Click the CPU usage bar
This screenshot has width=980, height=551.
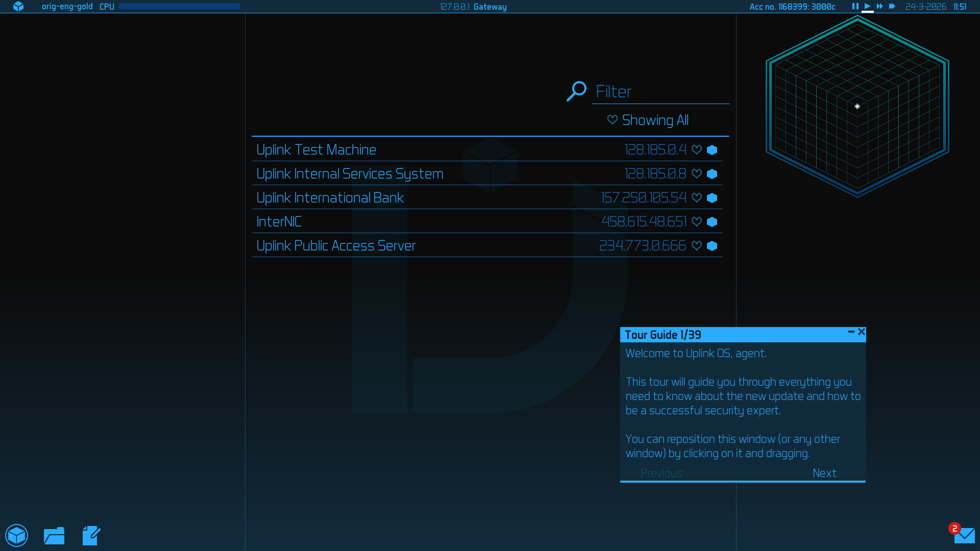(x=179, y=6)
